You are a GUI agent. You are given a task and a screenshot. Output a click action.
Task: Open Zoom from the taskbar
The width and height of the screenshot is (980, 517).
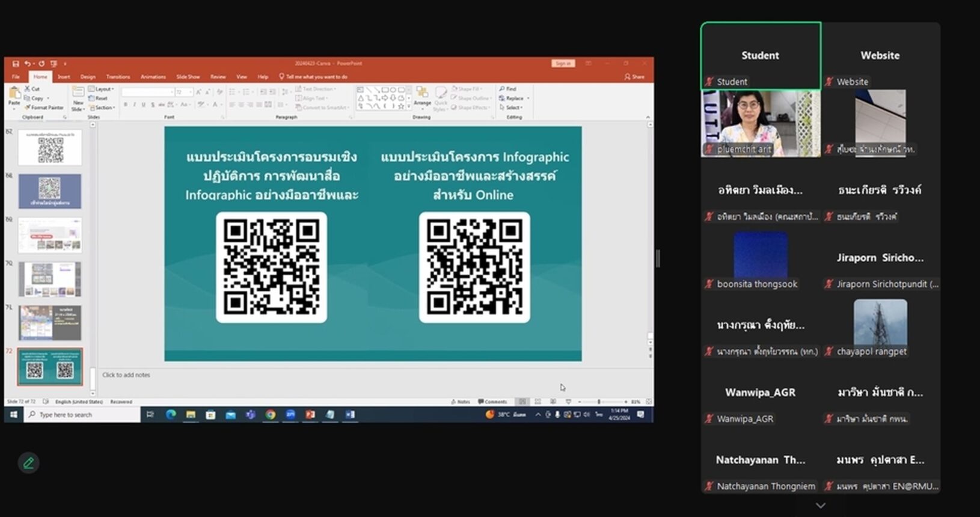coord(290,414)
